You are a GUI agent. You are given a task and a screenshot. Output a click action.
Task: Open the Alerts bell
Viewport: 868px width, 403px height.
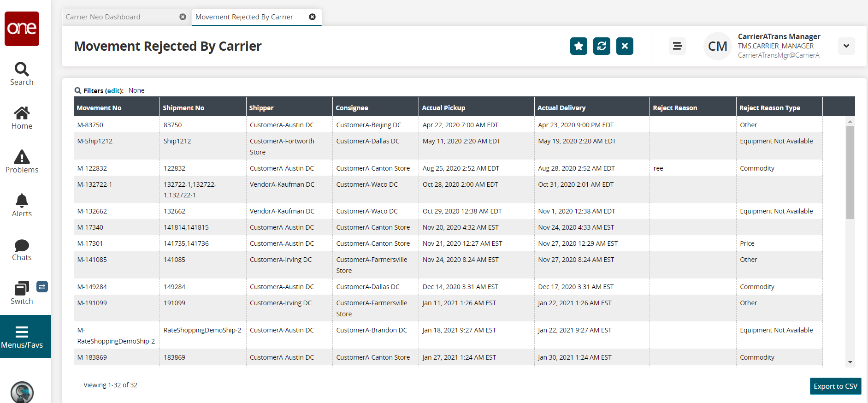tap(22, 206)
